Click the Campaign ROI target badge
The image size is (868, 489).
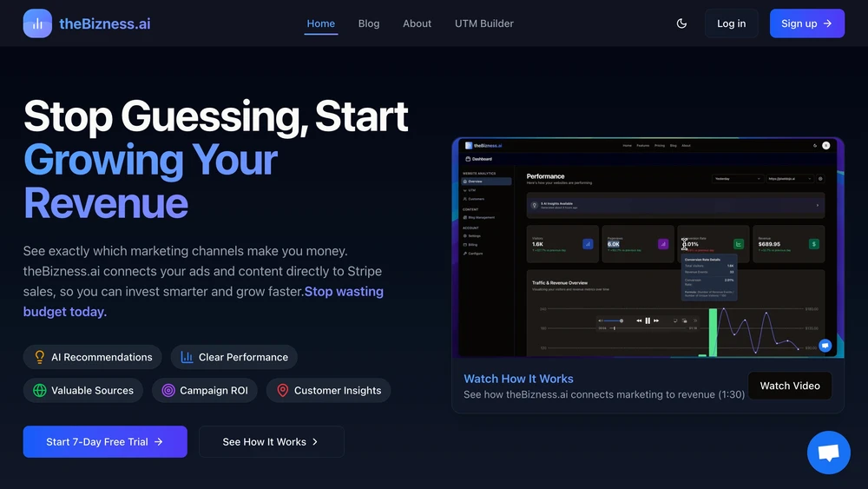tap(205, 391)
